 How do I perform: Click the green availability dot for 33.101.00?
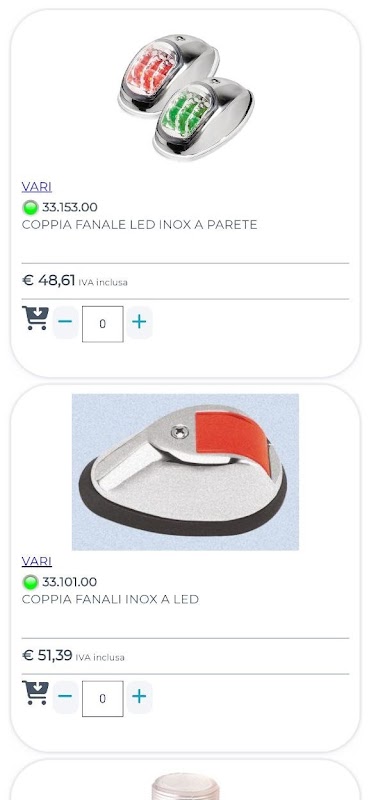pos(31,582)
